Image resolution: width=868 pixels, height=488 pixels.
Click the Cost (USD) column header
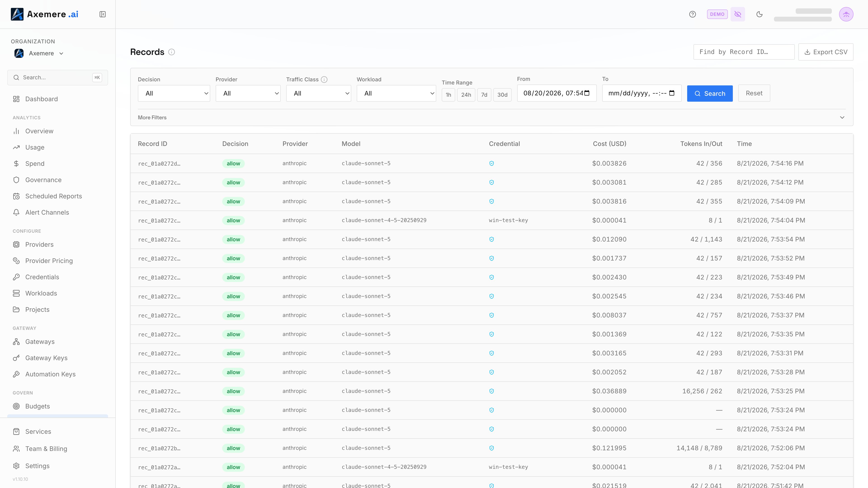(x=609, y=144)
